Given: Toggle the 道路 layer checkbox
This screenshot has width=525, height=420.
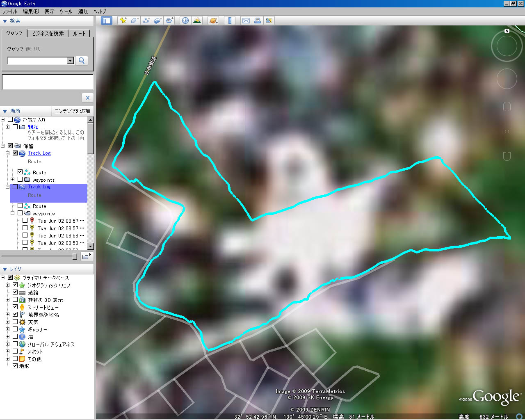Looking at the screenshot, I should [x=15, y=292].
